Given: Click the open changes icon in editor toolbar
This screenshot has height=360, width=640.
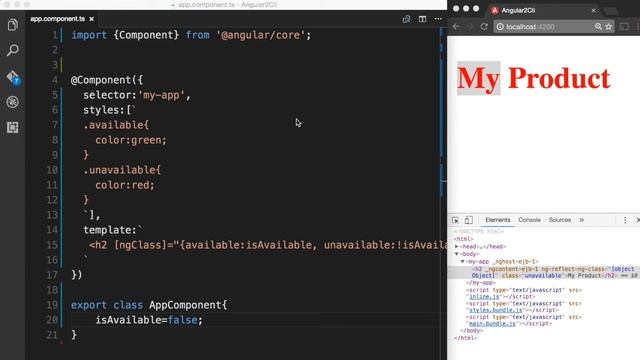Looking at the screenshot, I should [x=406, y=19].
